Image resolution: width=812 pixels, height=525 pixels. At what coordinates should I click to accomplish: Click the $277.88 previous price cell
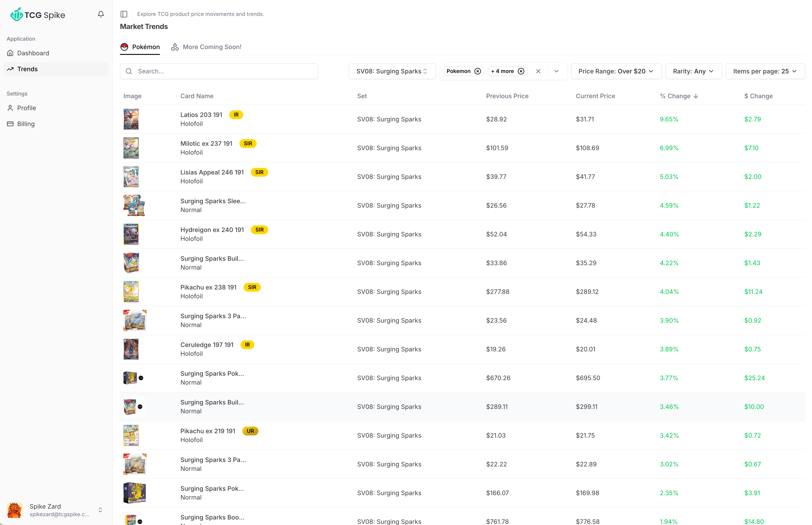point(498,292)
